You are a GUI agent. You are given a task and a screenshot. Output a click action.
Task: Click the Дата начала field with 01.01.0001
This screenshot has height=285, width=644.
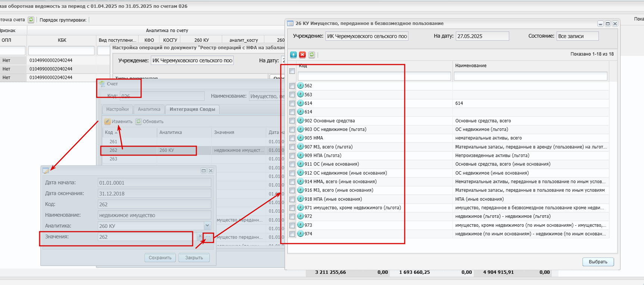coord(155,182)
